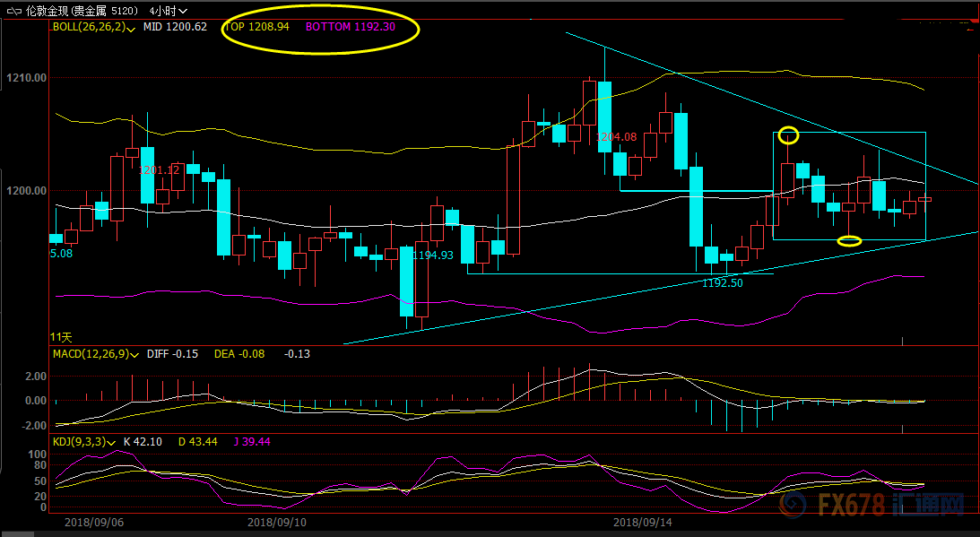The image size is (980, 537).
Task: Click the BOLL MID 1200.62 value
Action: (175, 27)
